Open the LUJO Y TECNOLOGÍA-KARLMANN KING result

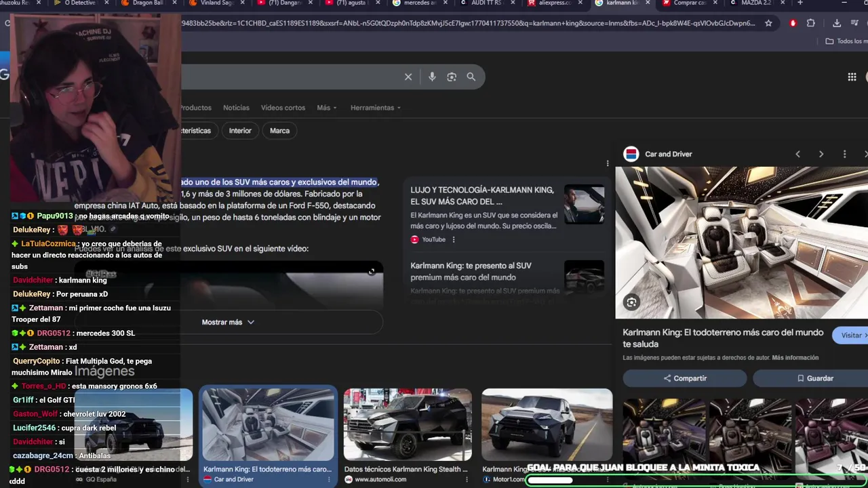point(481,196)
